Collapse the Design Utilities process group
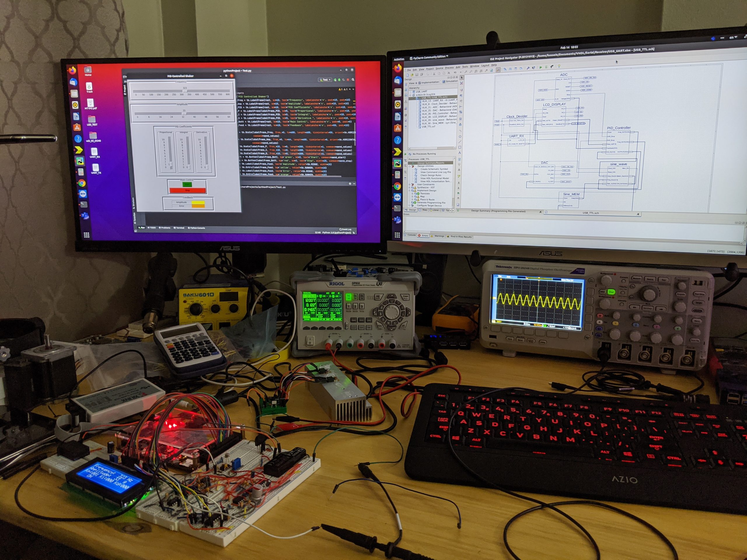Screen dimensions: 747x560 [410, 166]
